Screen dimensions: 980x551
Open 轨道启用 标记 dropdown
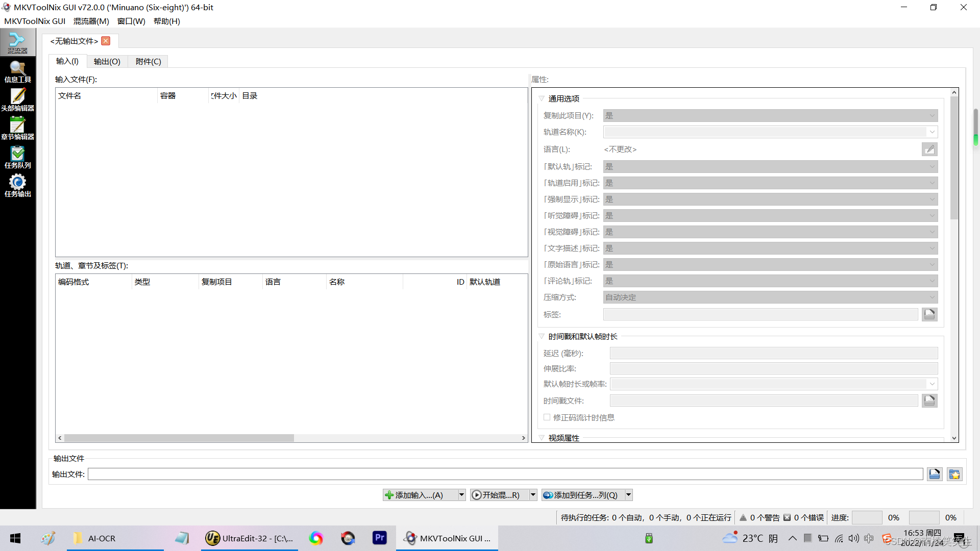pos(770,183)
